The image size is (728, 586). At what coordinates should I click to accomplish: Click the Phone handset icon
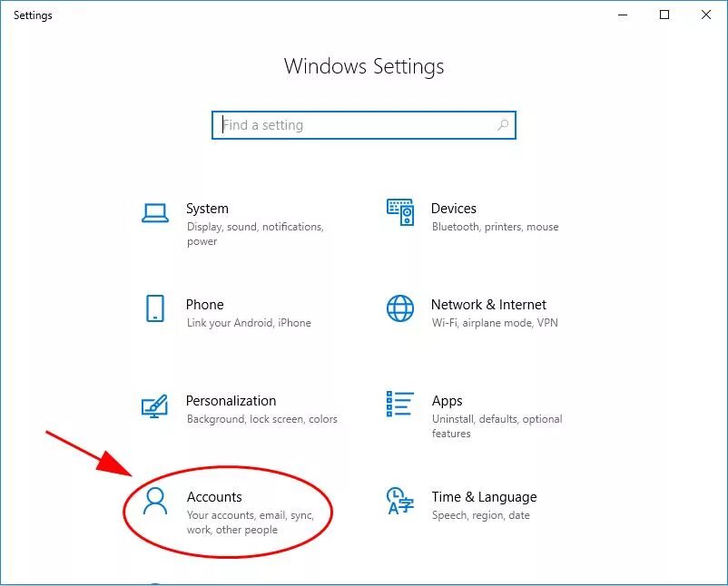155,308
